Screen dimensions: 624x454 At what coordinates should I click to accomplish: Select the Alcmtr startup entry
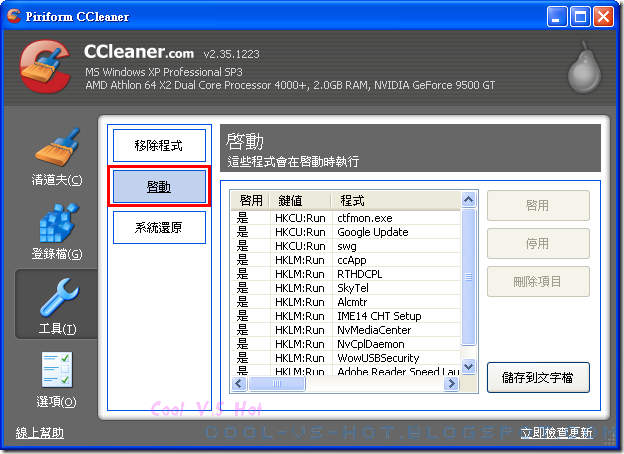coord(345,302)
